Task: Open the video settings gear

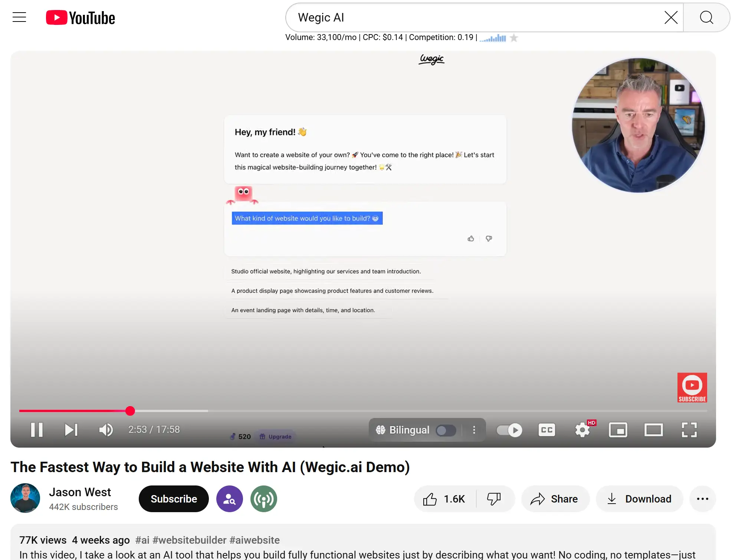Action: [x=582, y=430]
